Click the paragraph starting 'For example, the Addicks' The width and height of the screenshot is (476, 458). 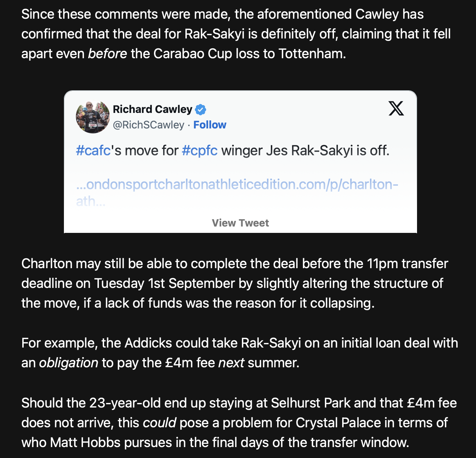click(x=240, y=353)
